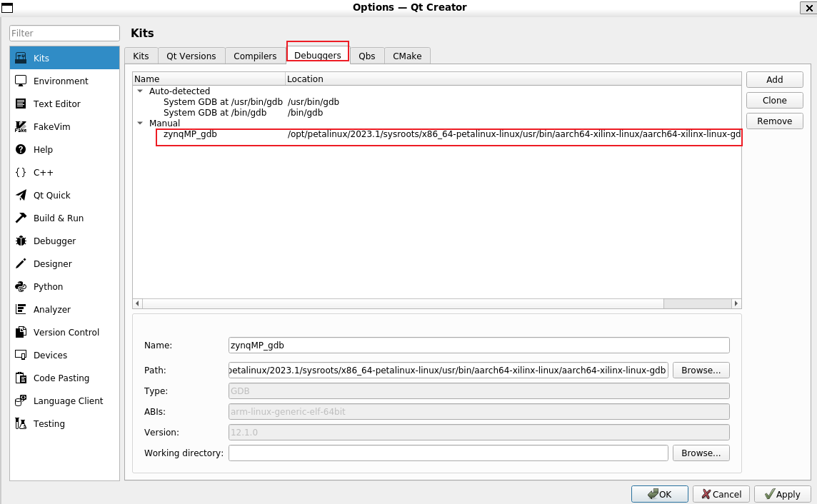Open Build & Run hammer icon
Image resolution: width=817 pixels, height=504 pixels.
(21, 218)
